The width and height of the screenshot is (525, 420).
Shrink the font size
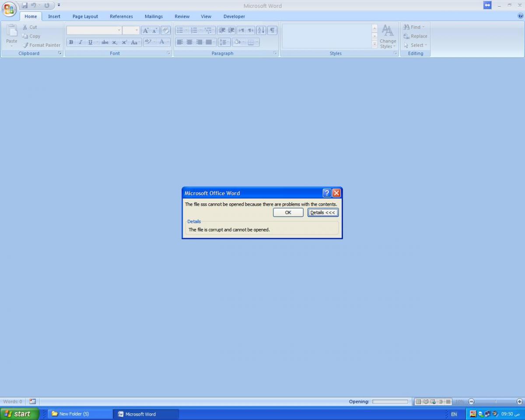pyautogui.click(x=155, y=31)
